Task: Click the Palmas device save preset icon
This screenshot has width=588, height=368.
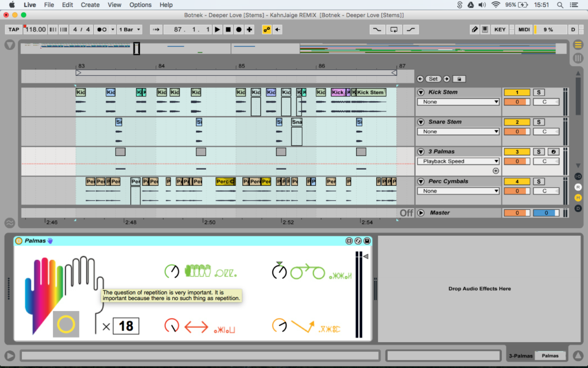Action: click(x=366, y=241)
